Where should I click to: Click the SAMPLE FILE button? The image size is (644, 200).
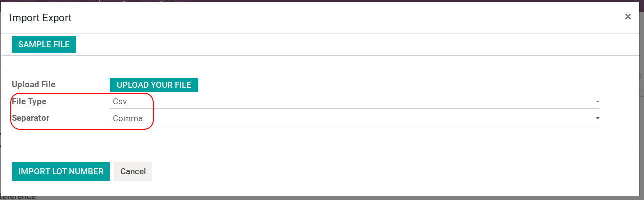tap(44, 44)
